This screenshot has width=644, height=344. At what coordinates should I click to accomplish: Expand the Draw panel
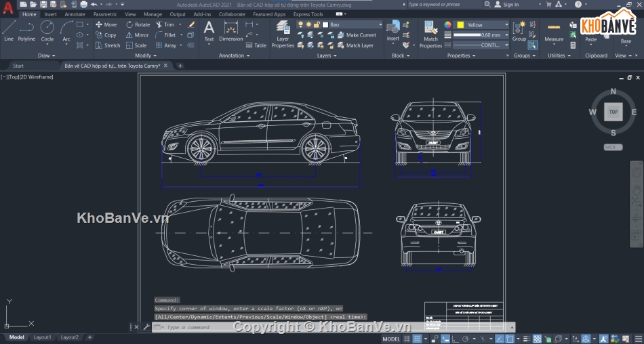pos(46,56)
